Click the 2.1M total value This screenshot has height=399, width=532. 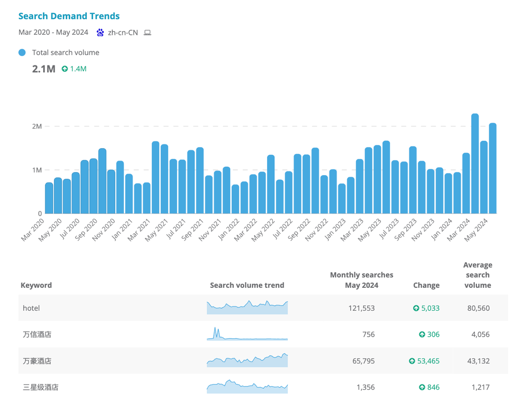coord(44,69)
